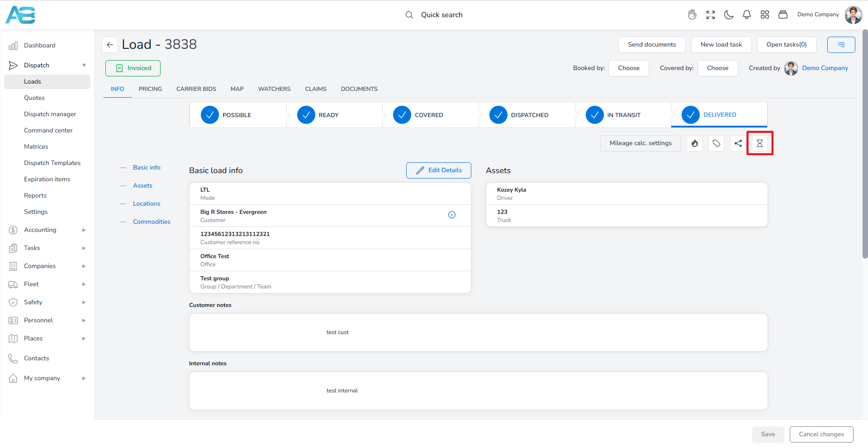Select the IN TRANSIT status step
Viewport: 868px width, 448px height.
(x=623, y=115)
